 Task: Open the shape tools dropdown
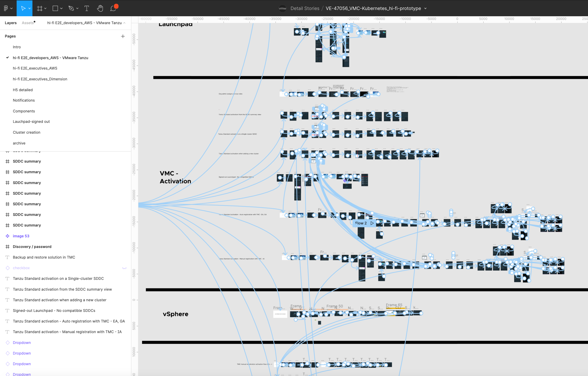tap(61, 8)
